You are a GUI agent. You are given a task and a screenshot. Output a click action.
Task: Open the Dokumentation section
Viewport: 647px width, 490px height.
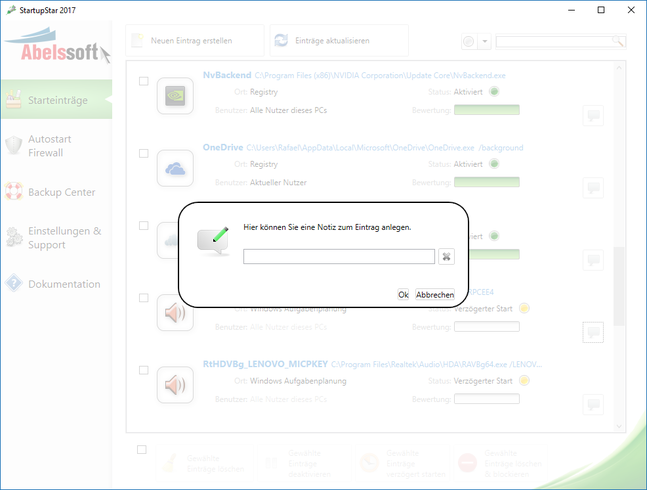(57, 284)
